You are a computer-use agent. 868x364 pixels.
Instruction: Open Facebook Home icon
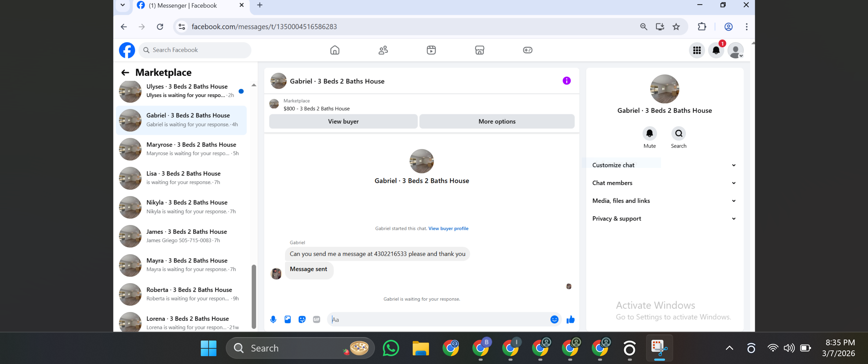(x=335, y=50)
